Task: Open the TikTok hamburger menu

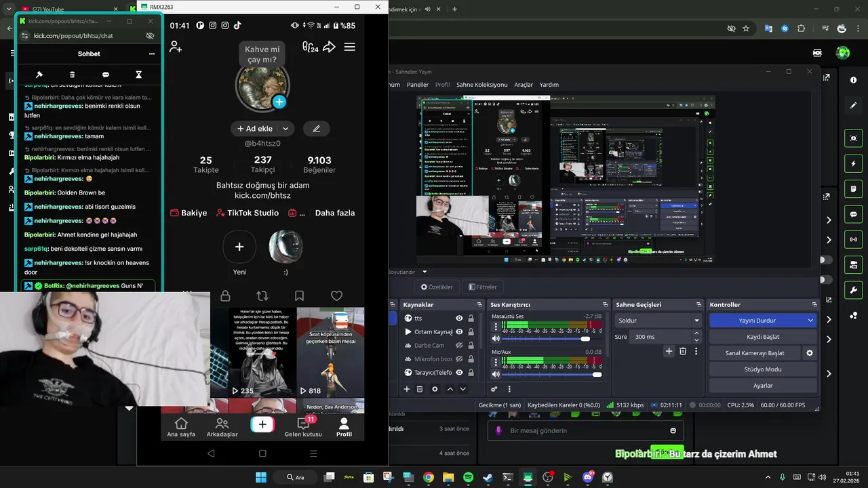Action: [350, 47]
